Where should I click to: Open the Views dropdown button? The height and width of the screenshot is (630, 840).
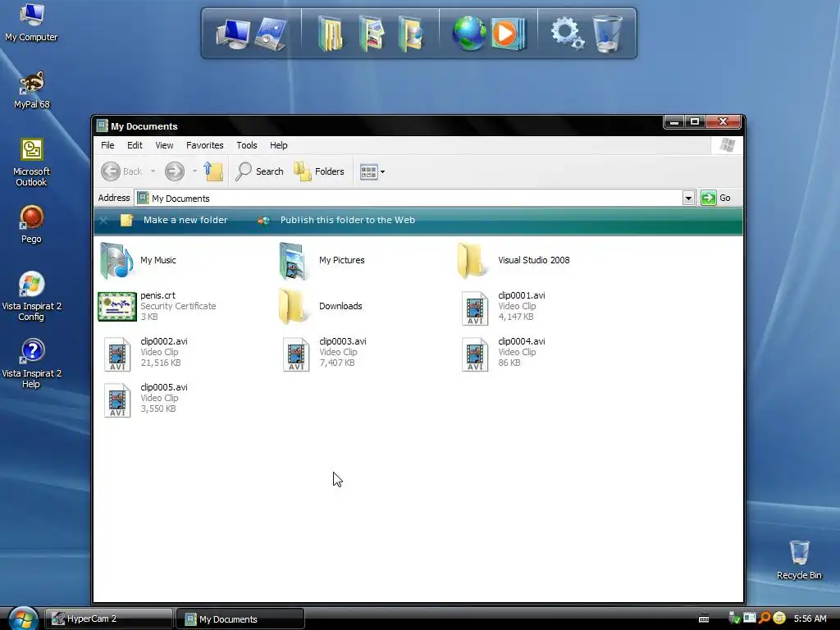click(x=372, y=172)
